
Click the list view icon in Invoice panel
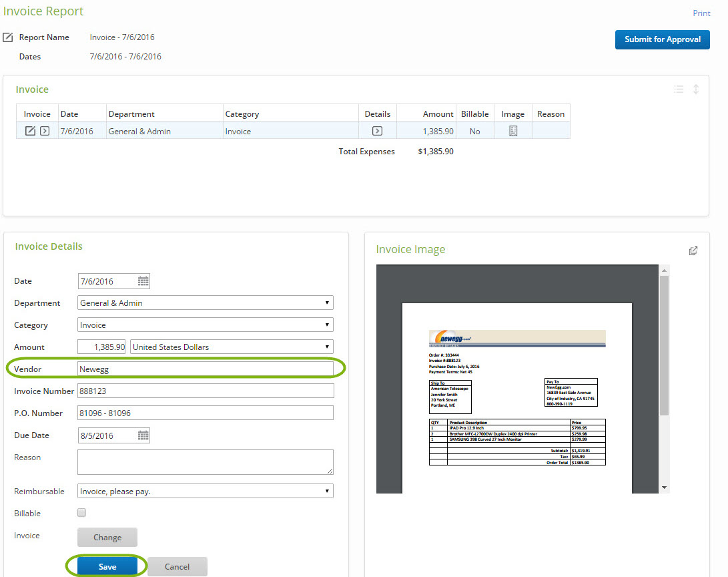coord(679,89)
